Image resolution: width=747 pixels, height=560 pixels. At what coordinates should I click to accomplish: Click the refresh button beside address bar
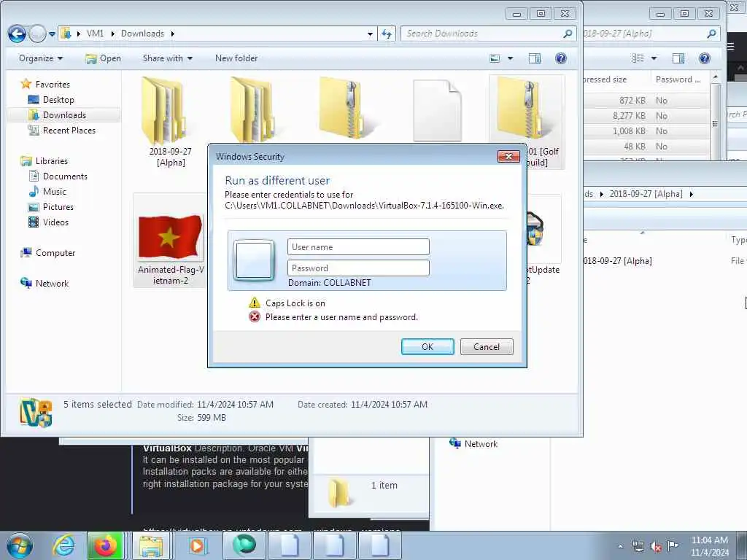[387, 34]
